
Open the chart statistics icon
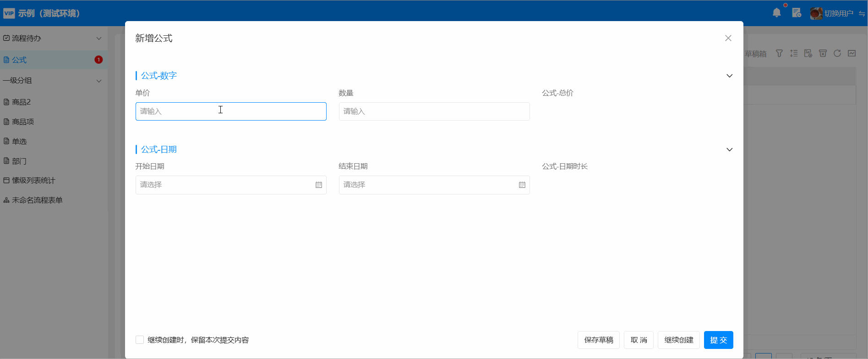(x=852, y=54)
